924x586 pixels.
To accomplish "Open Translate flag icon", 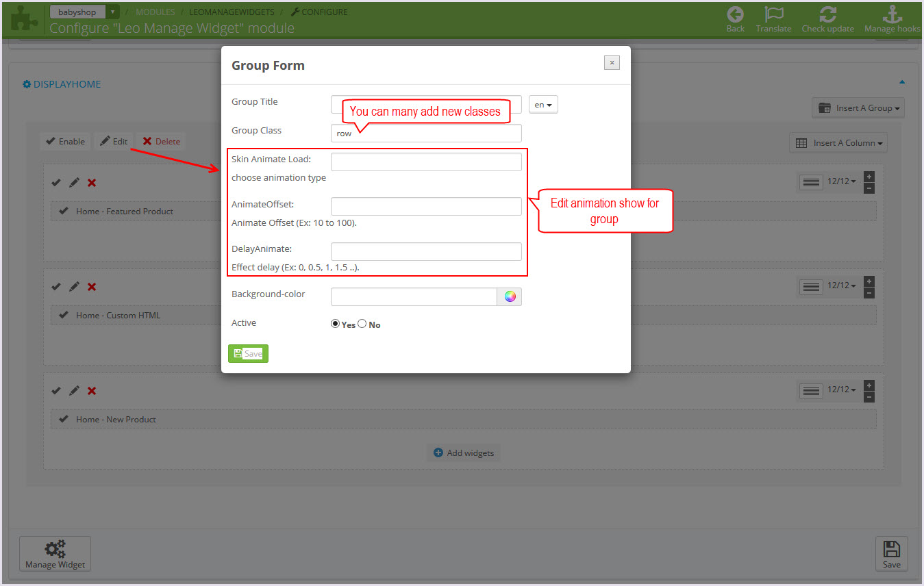I will [773, 14].
